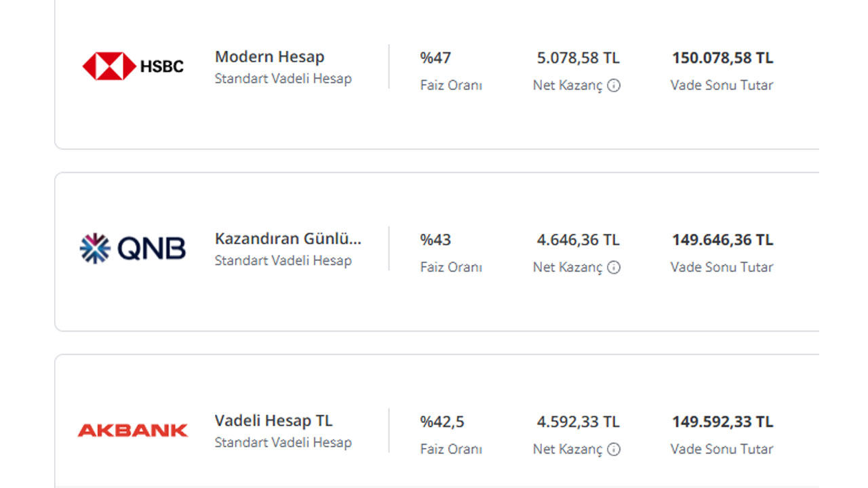Click the QNB bank logo
868x488 pixels.
(133, 249)
